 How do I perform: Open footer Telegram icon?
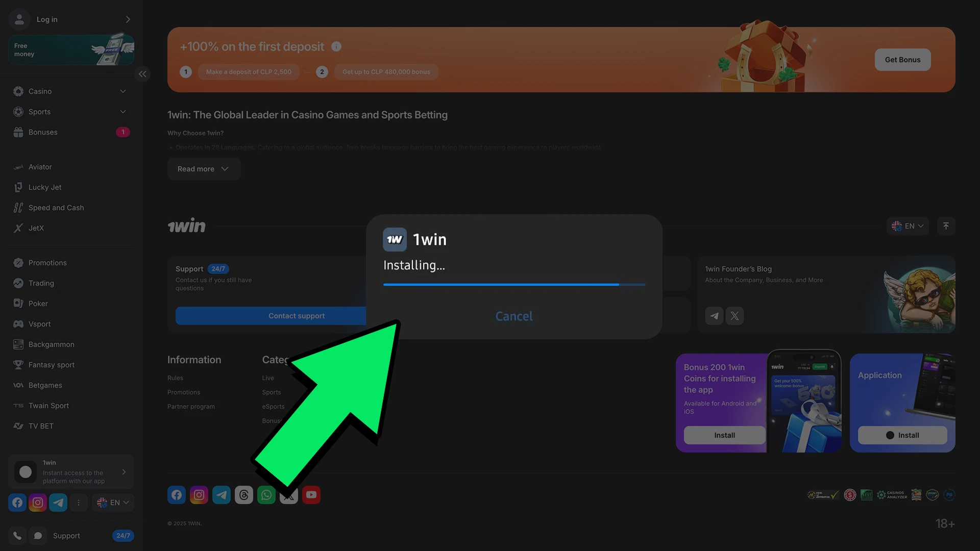tap(222, 495)
